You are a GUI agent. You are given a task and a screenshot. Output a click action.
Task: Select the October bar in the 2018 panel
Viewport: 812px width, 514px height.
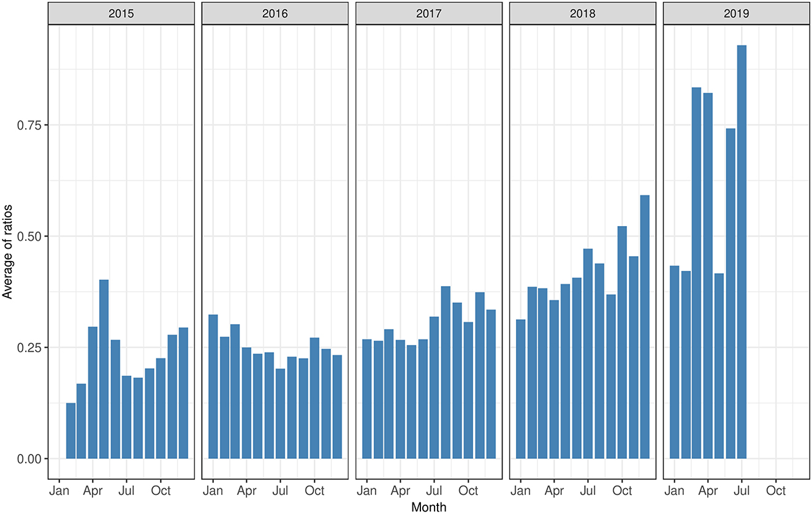click(x=622, y=342)
